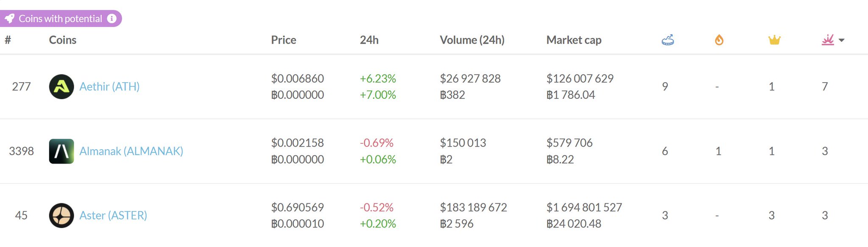
Task: Click the Coins column header
Action: click(63, 40)
